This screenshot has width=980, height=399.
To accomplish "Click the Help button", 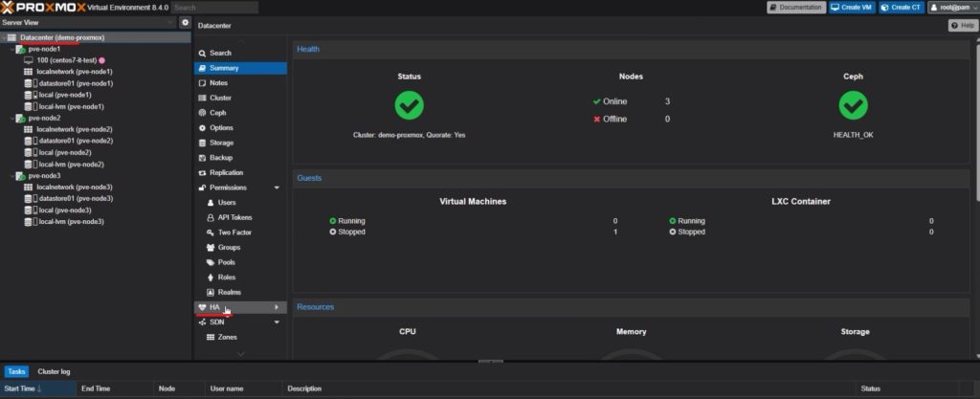I will [x=963, y=26].
